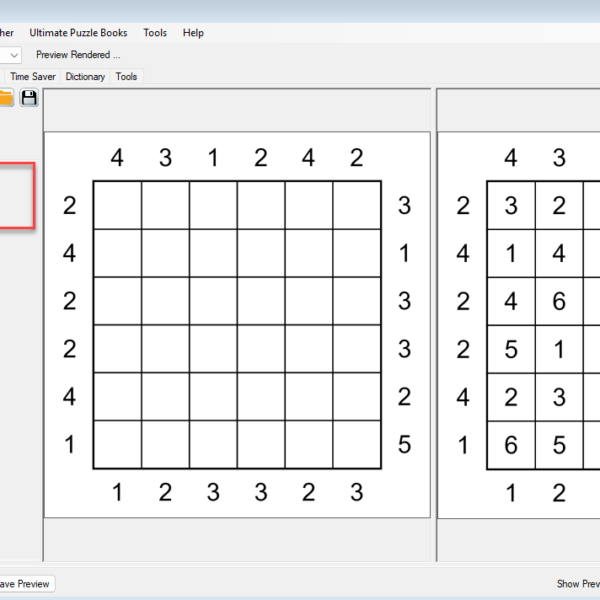Expand the dropdown left of Preview Rendered
Screen dimensions: 600x600
coord(14,55)
